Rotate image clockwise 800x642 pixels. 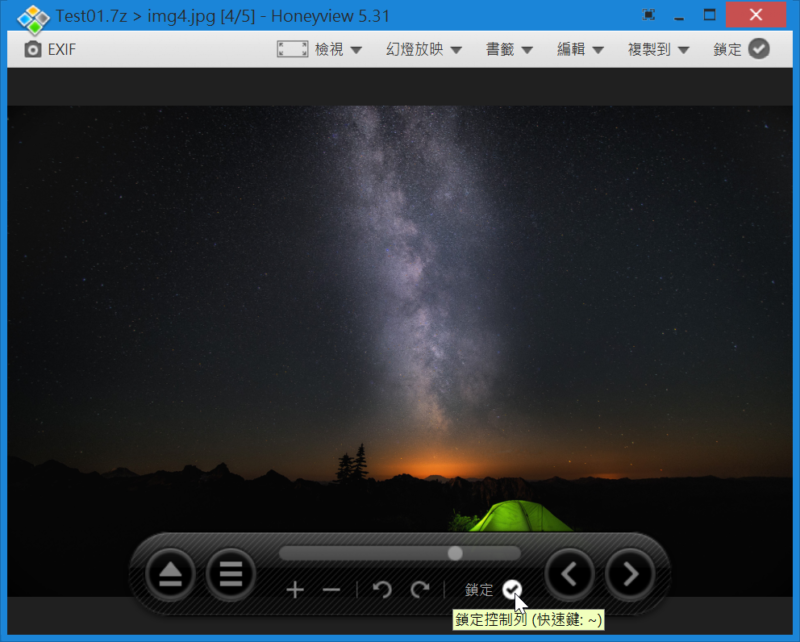point(420,590)
